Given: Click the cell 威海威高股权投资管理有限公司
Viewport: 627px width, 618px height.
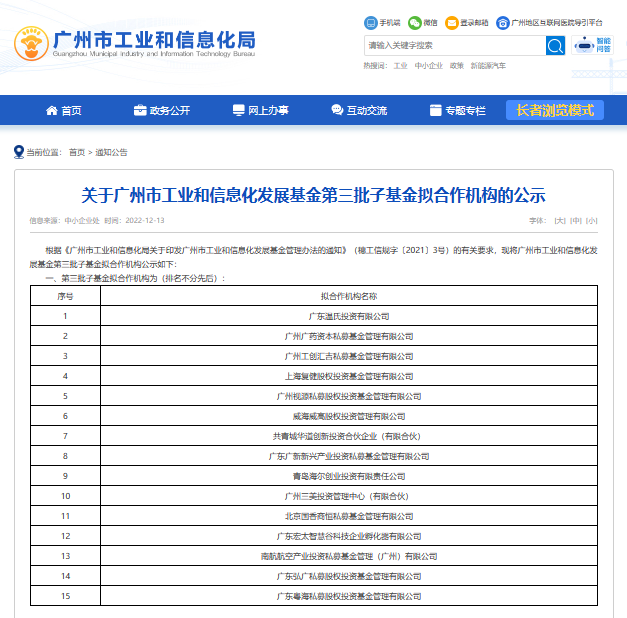Looking at the screenshot, I should [349, 416].
